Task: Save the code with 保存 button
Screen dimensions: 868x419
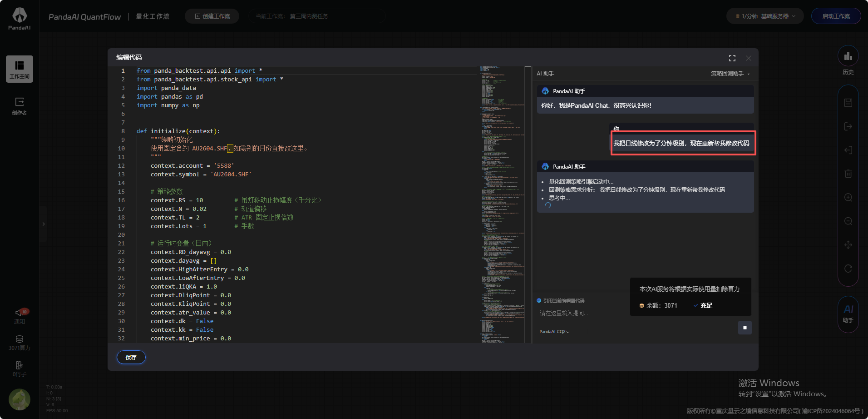Action: click(131, 357)
